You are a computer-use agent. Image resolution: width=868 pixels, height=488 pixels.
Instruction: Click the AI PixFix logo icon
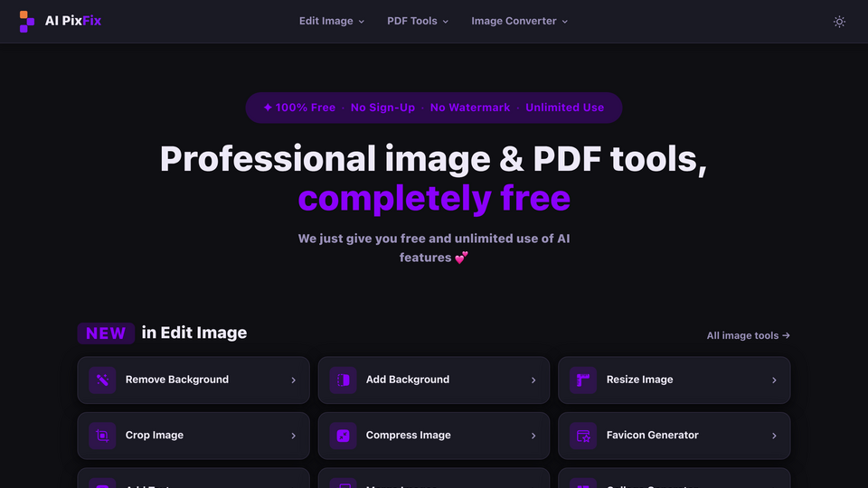(x=26, y=22)
